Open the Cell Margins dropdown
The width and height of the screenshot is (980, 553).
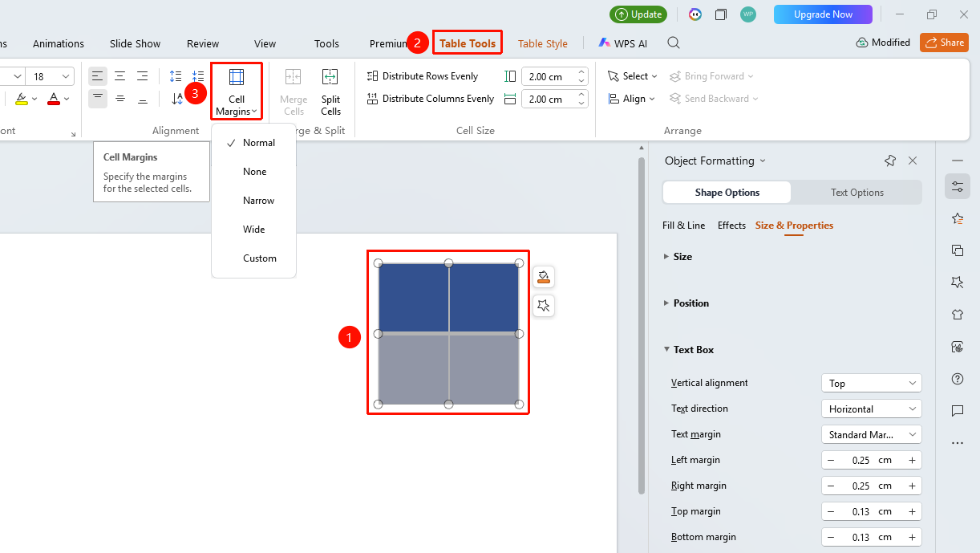tap(237, 91)
